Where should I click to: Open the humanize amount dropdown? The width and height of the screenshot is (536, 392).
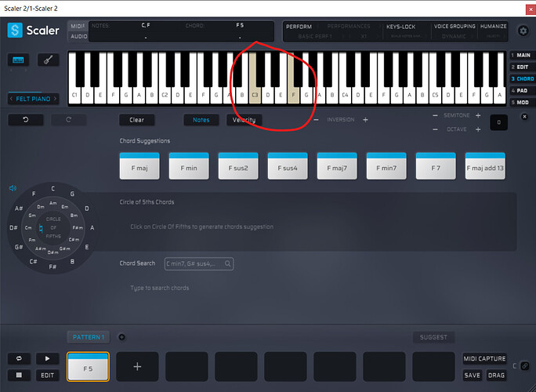point(493,36)
